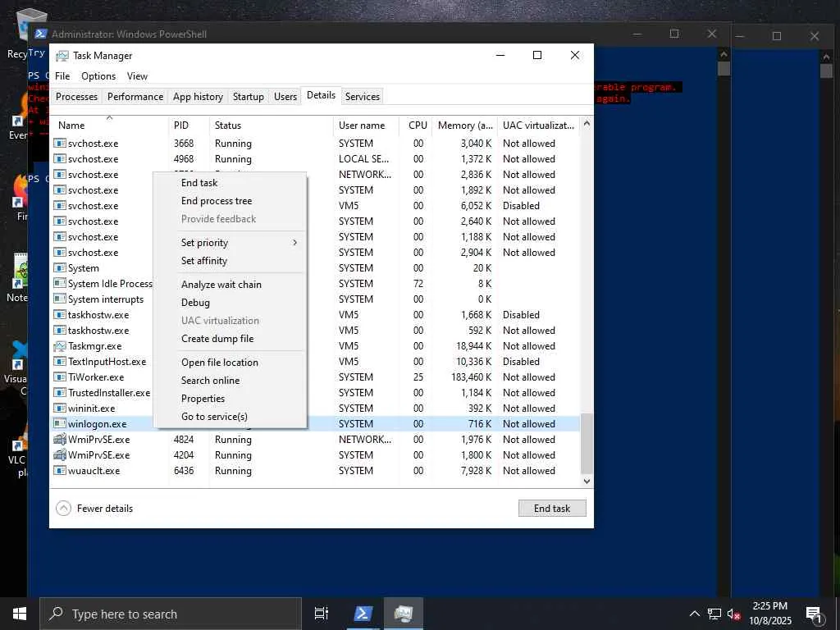
Task: Sort by Memory column header
Action: pos(464,126)
